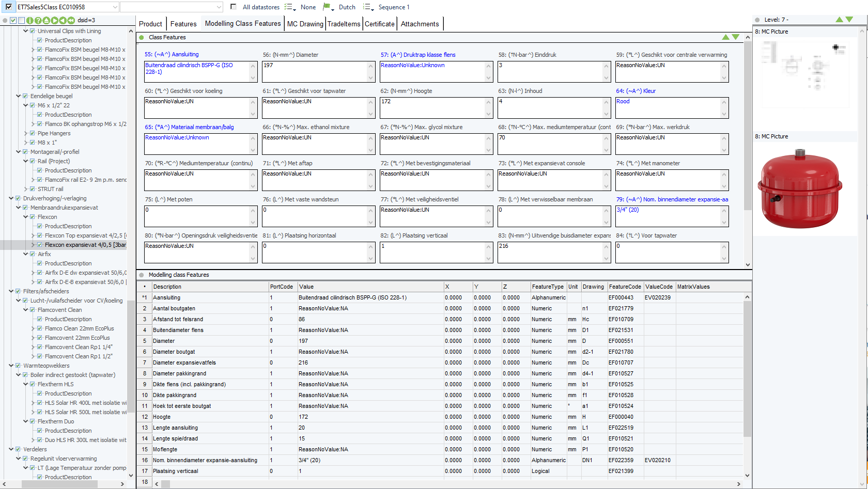Click the green eject icon above the tree
868x489 pixels.
tap(47, 21)
